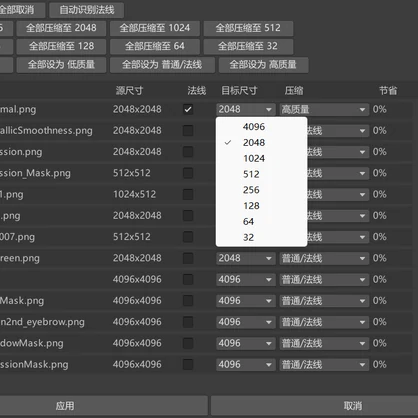The height and width of the screenshot is (418, 418).
Task: Choose 256 in the size dropdown list
Action: click(261, 190)
